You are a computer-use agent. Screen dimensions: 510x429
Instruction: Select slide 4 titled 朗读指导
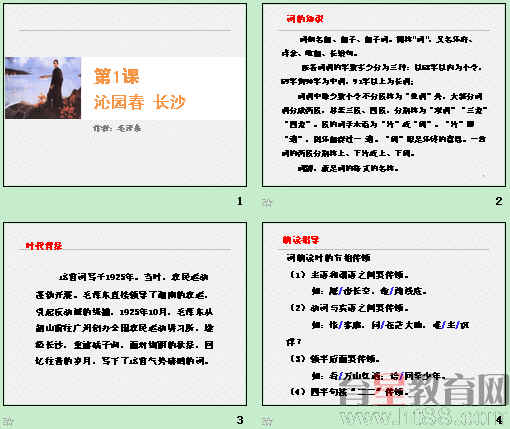[384, 314]
